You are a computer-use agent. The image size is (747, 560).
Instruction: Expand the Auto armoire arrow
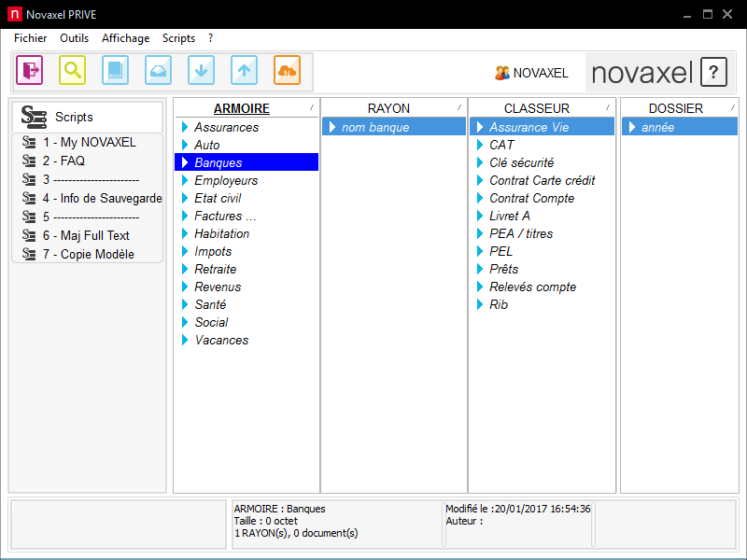click(x=185, y=145)
